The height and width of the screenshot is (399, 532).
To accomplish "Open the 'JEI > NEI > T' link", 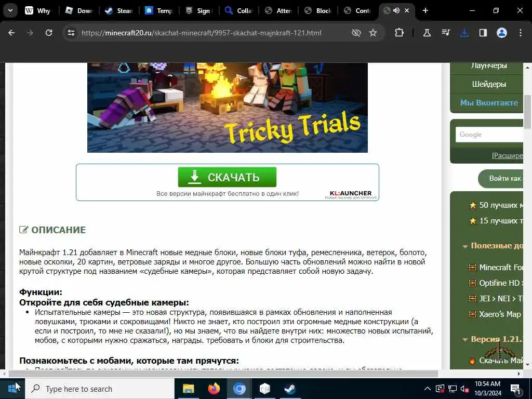I will (500, 299).
